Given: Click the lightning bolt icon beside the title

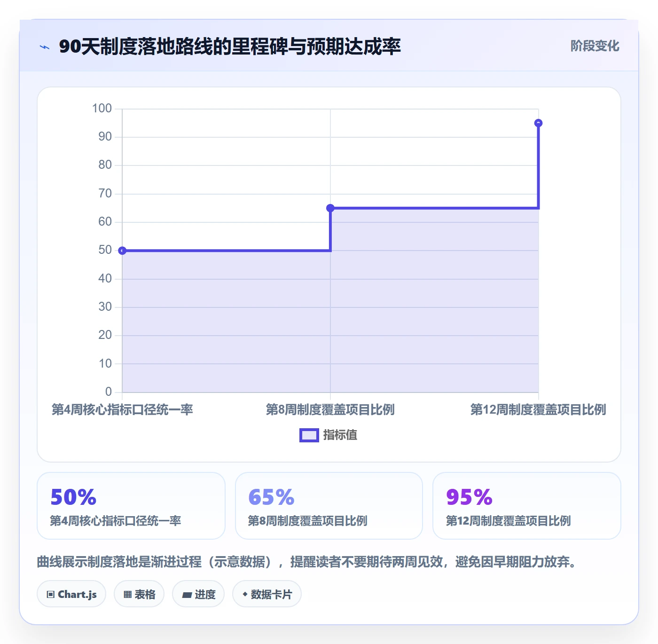Looking at the screenshot, I should (45, 47).
